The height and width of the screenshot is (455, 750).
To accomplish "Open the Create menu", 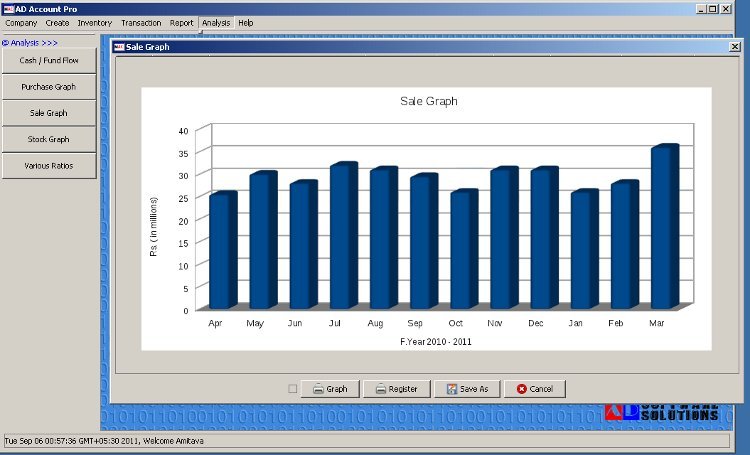I will (x=57, y=23).
